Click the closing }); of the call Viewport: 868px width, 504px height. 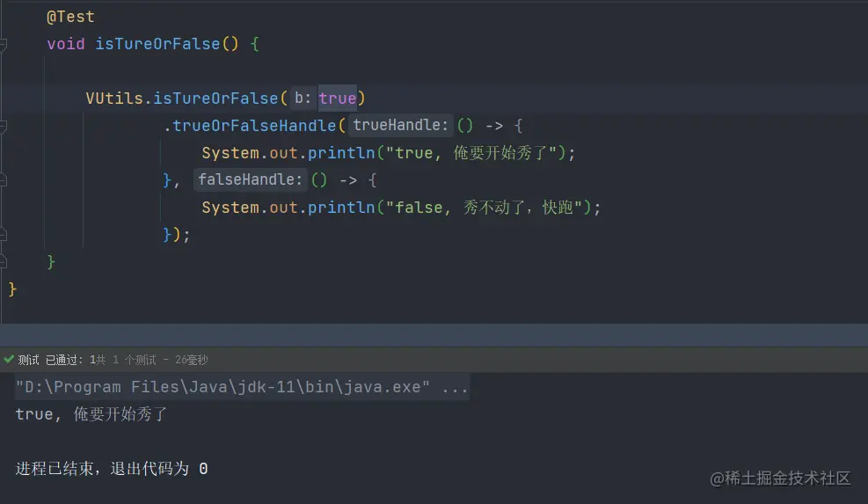(x=177, y=234)
